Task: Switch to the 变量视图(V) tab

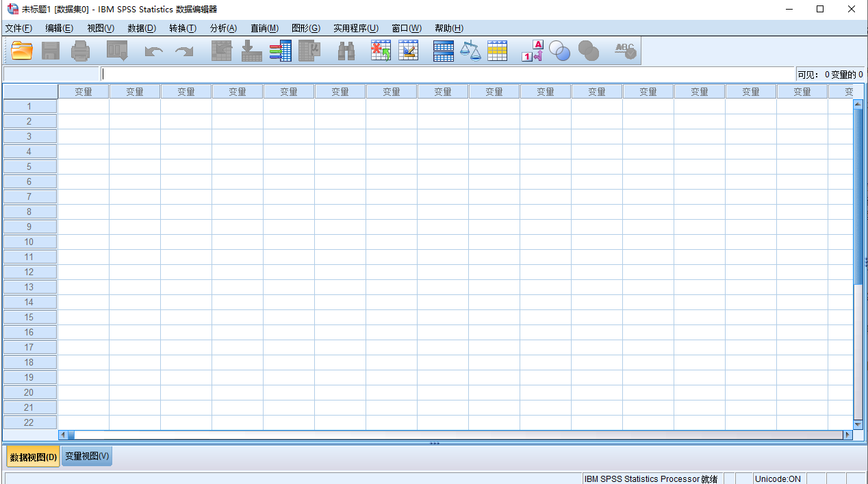Action: [x=87, y=456]
